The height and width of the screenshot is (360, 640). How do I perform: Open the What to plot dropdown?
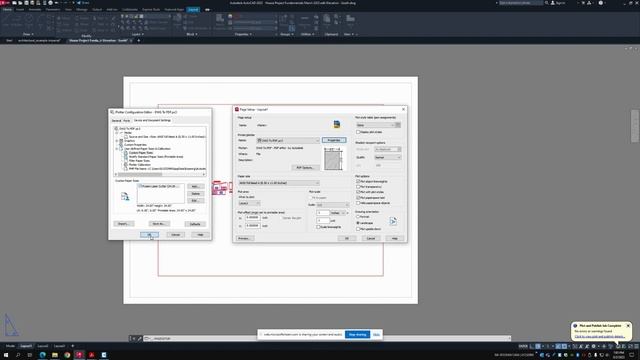tap(249, 203)
